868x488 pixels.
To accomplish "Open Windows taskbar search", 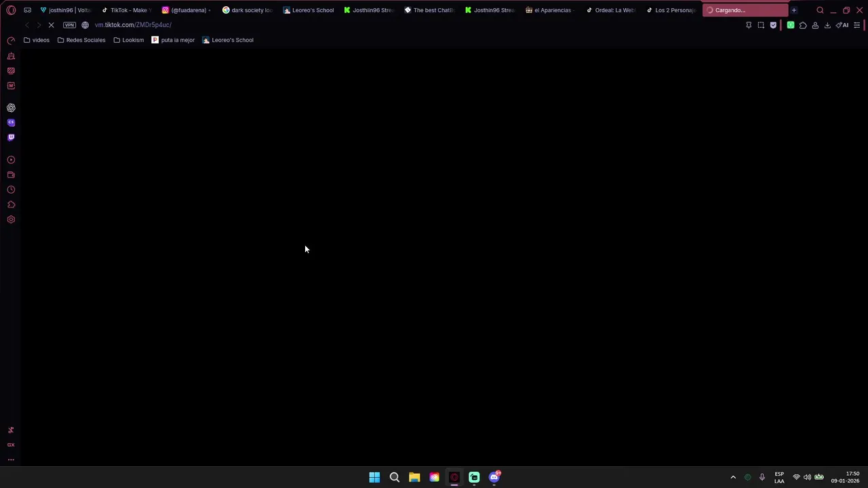I will (394, 477).
